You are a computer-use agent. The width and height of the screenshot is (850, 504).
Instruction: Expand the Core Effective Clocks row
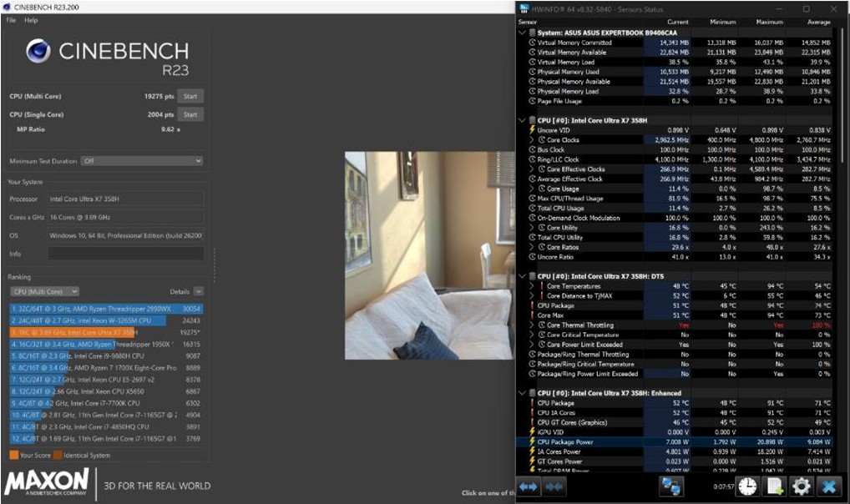pos(533,169)
